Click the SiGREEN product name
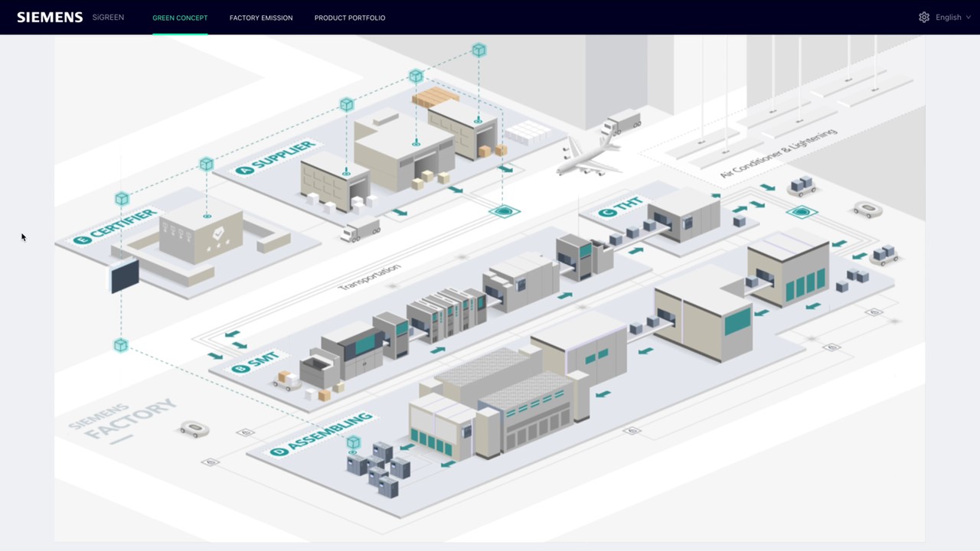 tap(108, 17)
